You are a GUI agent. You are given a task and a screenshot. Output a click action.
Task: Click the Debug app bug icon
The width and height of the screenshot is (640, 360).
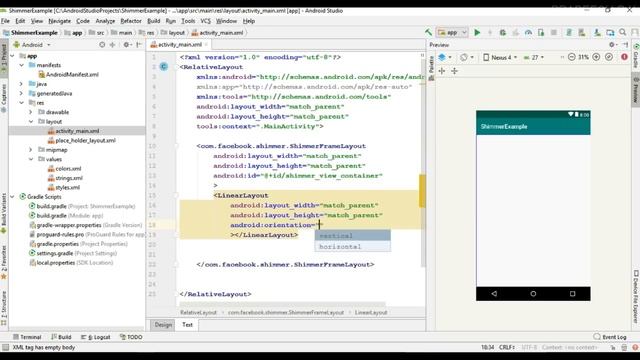click(x=503, y=33)
